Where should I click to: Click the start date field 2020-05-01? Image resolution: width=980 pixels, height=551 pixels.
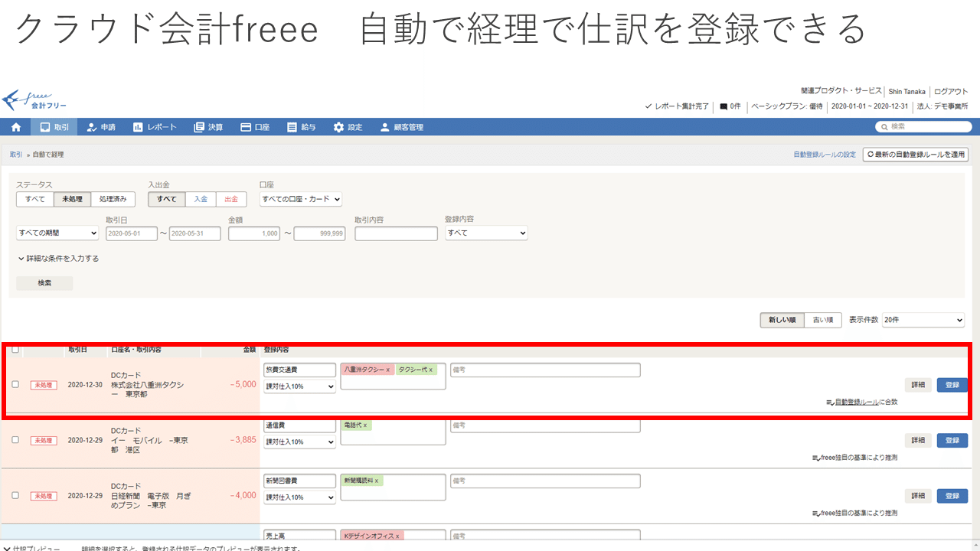(132, 233)
